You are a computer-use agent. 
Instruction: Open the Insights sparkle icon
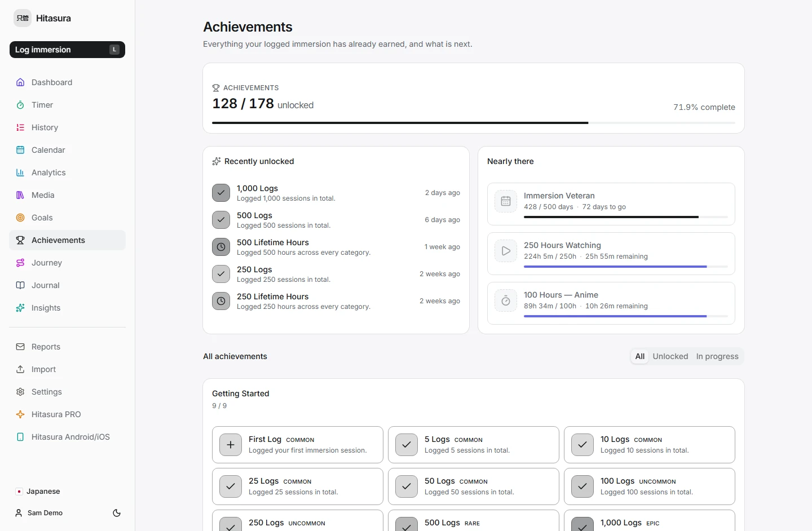(20, 308)
